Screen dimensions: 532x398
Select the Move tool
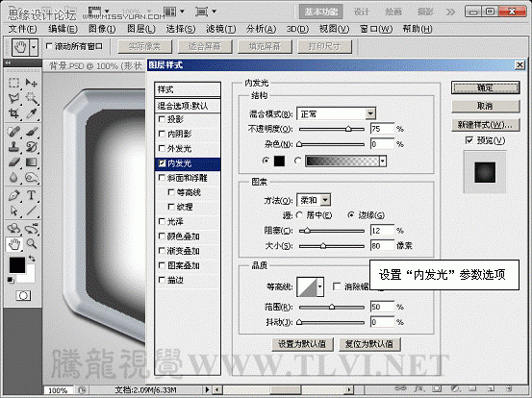(31, 83)
